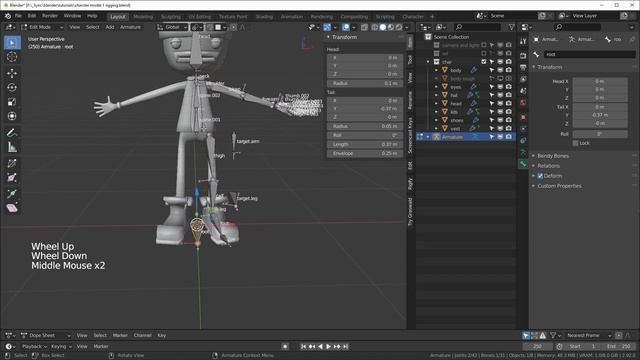640x360 pixels.
Task: Open the Armature menu in viewport header
Action: point(130,27)
